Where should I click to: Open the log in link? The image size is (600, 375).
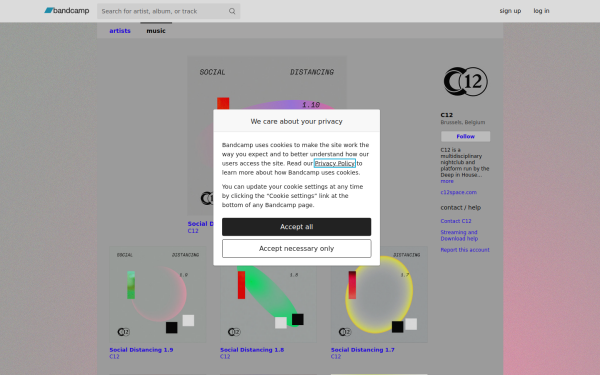click(541, 11)
